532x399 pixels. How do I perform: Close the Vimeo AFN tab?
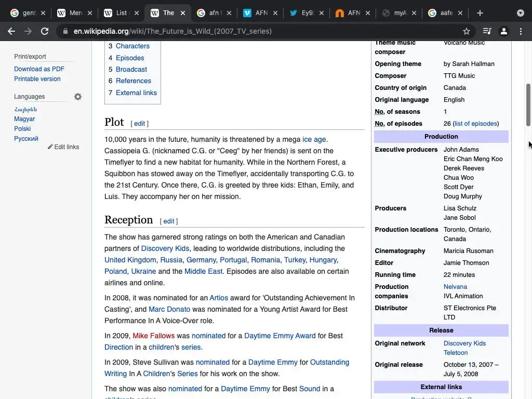275,13
